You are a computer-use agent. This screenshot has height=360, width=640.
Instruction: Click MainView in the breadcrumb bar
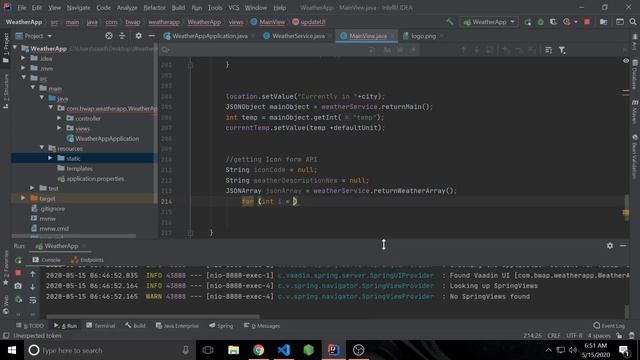pyautogui.click(x=268, y=22)
